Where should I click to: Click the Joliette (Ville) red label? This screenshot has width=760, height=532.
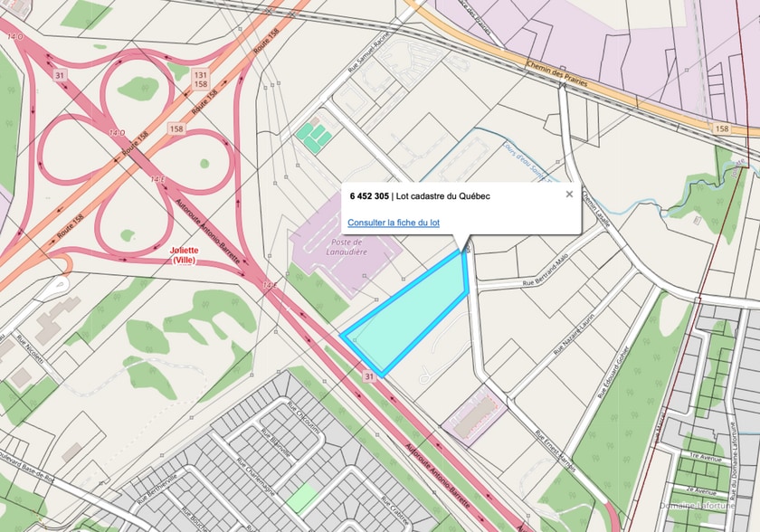pos(185,255)
